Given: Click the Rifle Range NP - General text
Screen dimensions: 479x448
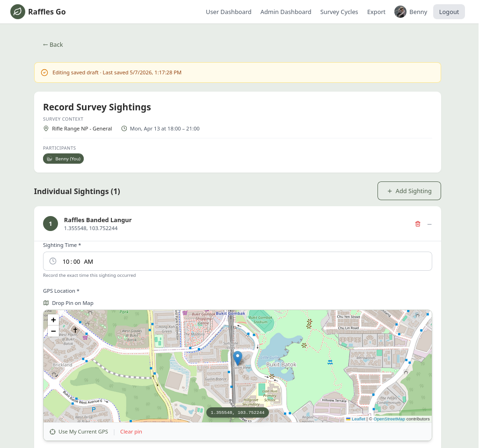Looking at the screenshot, I should tap(82, 129).
